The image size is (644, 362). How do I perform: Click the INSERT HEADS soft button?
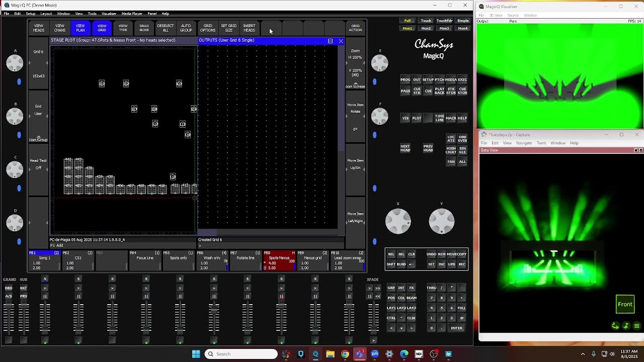tap(250, 28)
